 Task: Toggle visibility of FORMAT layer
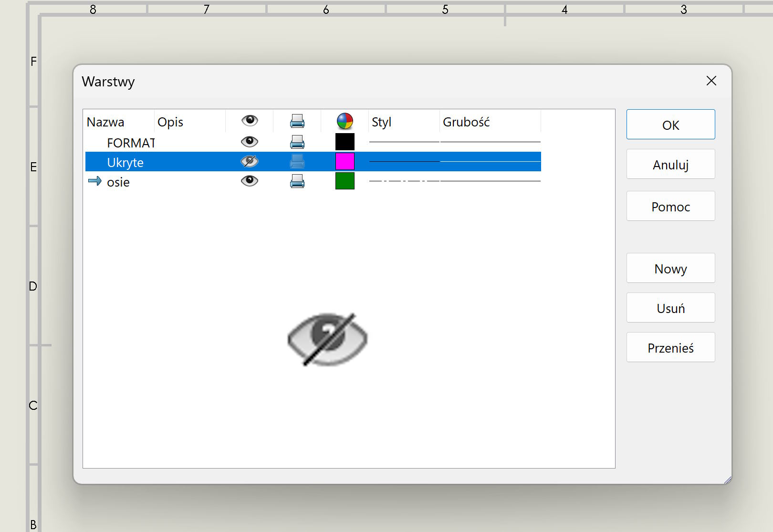tap(249, 142)
